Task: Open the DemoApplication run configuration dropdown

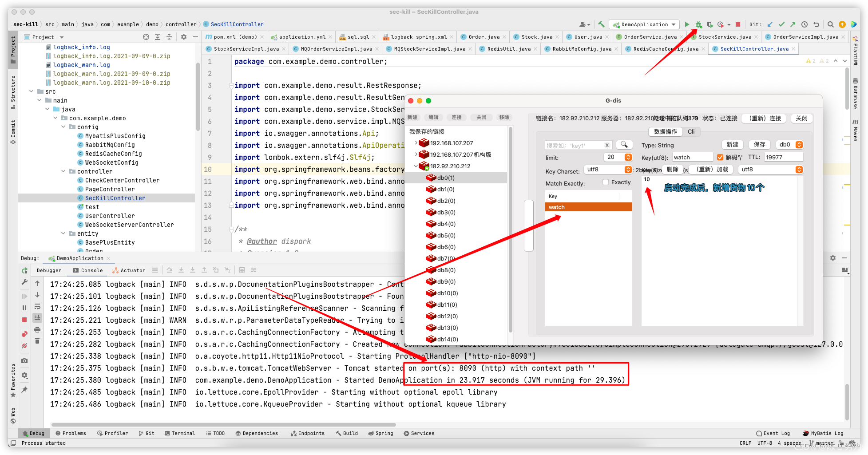Action: point(644,24)
